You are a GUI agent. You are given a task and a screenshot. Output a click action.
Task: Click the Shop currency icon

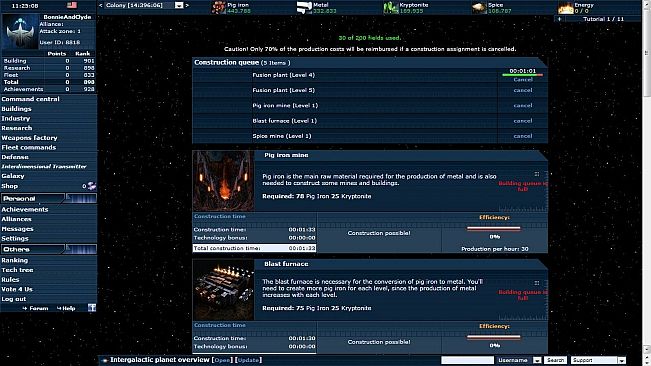click(91, 186)
